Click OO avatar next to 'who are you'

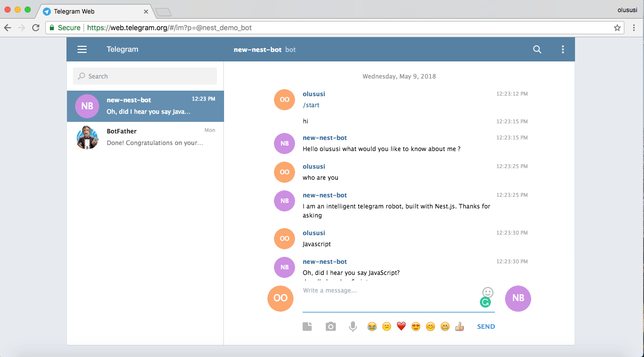tap(284, 172)
